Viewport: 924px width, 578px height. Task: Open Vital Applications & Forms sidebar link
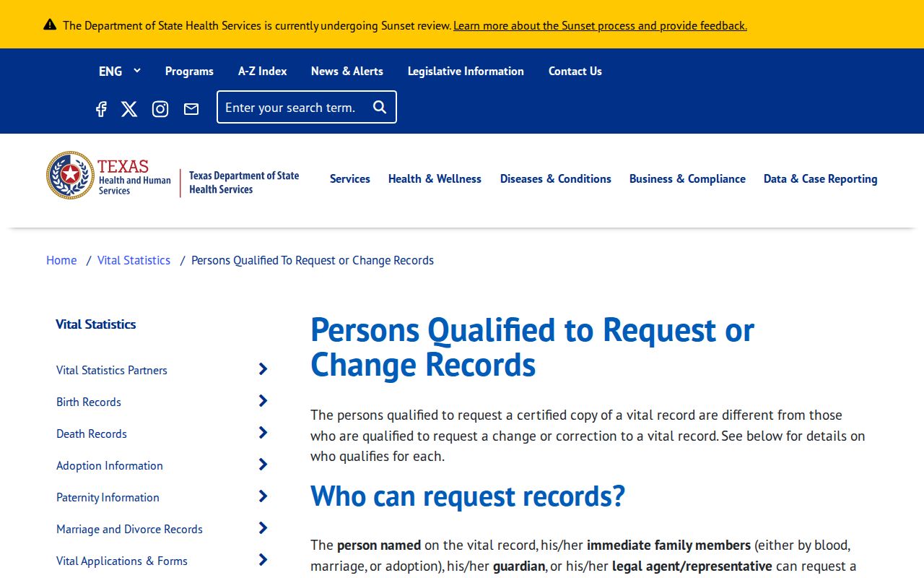point(122,561)
